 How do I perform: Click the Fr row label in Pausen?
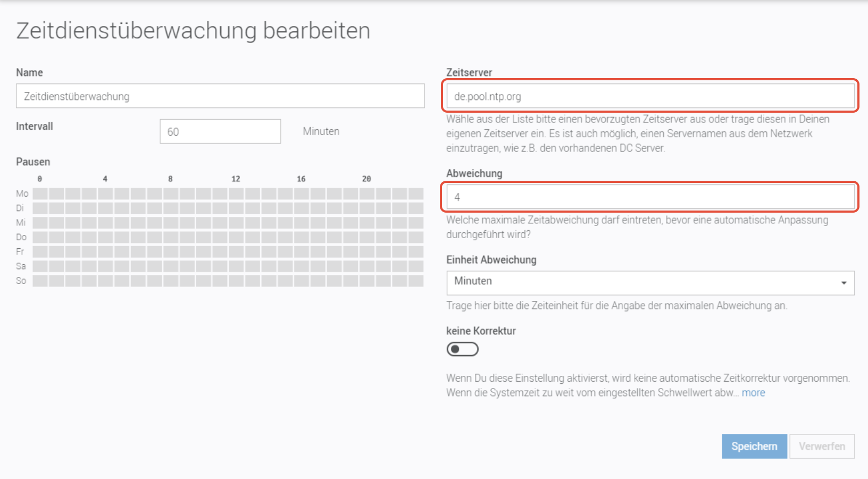click(x=20, y=251)
